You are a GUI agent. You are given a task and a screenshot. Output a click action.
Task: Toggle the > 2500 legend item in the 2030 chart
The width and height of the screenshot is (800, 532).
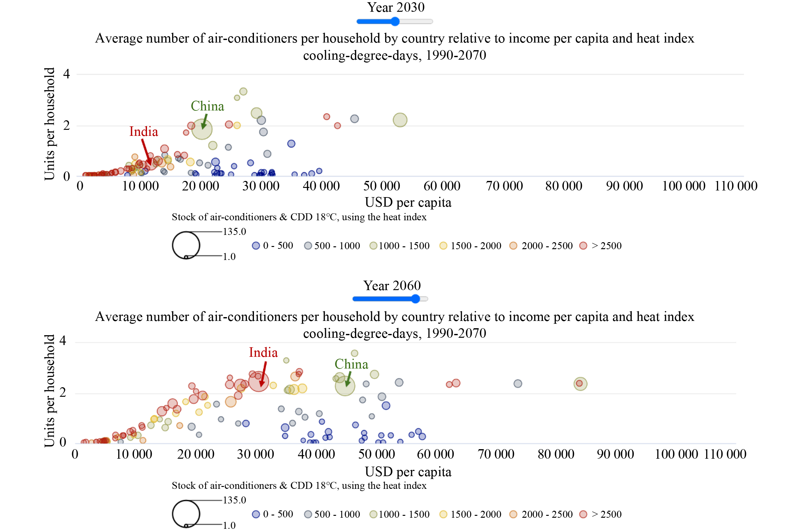[x=601, y=246]
